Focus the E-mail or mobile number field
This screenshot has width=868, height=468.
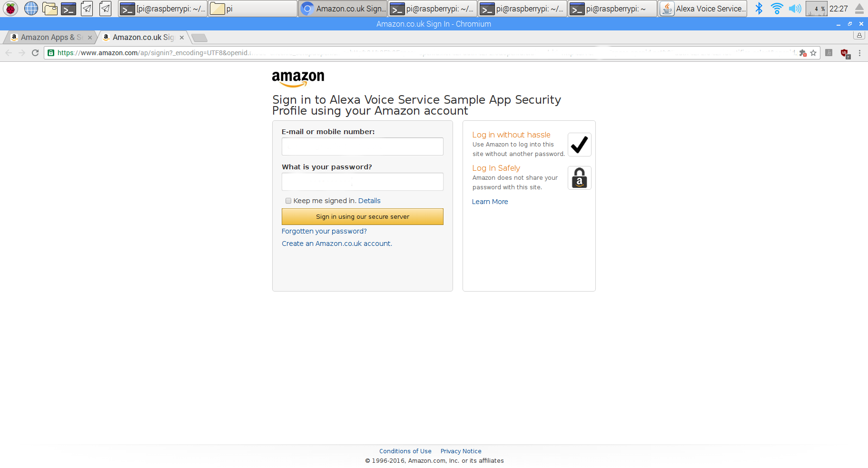click(362, 146)
